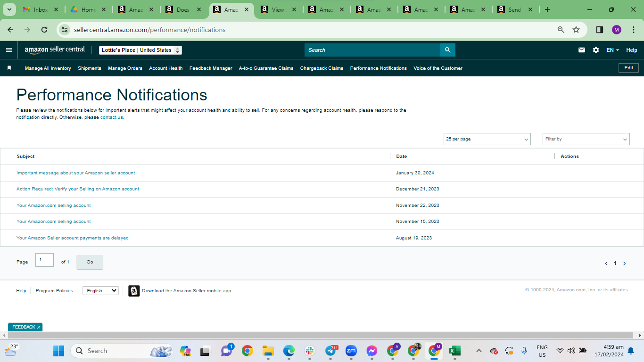644x362 pixels.
Task: Open the November 22, 2023 selling account notification
Action: click(x=54, y=206)
